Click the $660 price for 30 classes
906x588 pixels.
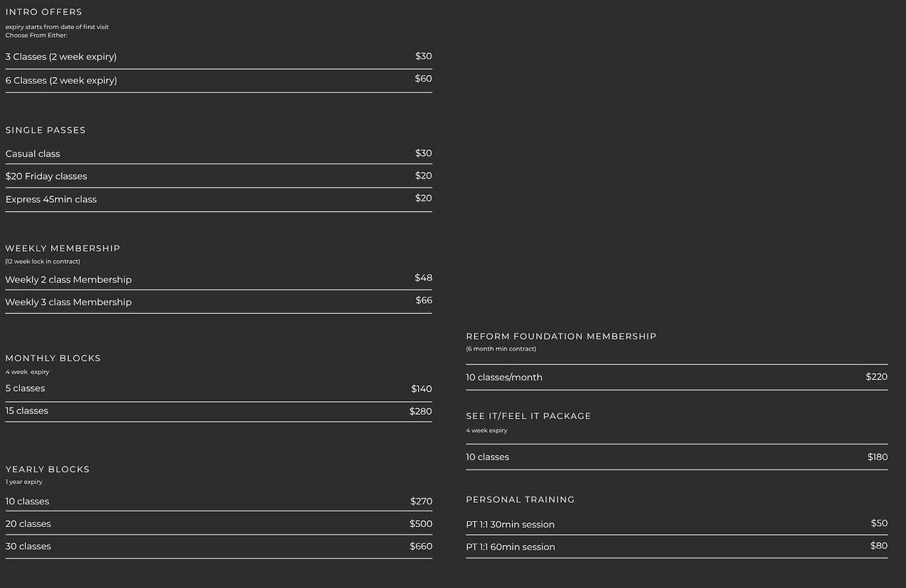click(x=421, y=546)
